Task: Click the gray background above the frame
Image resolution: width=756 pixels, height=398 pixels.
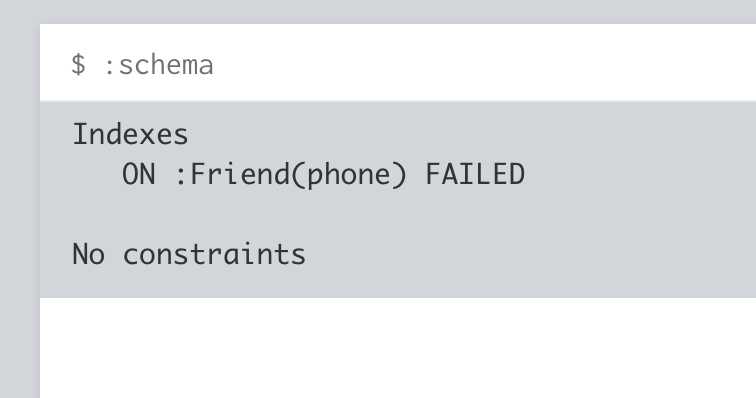Action: [378, 12]
